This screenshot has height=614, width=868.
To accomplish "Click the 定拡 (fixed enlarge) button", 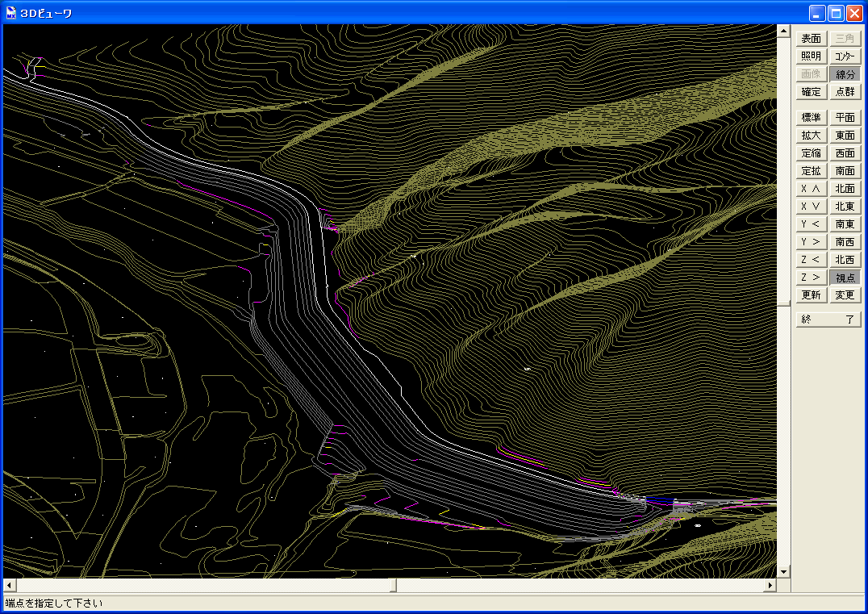I will pos(812,170).
